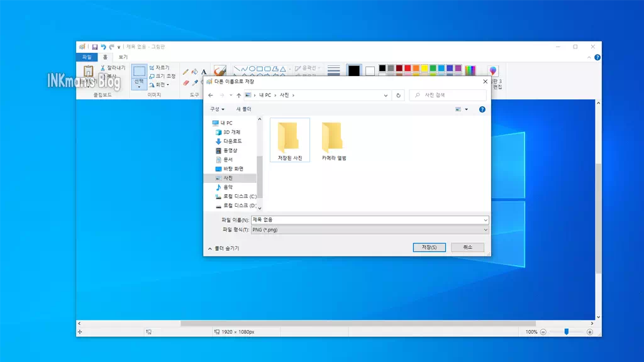Pick the purple color in the palette

coord(458,68)
